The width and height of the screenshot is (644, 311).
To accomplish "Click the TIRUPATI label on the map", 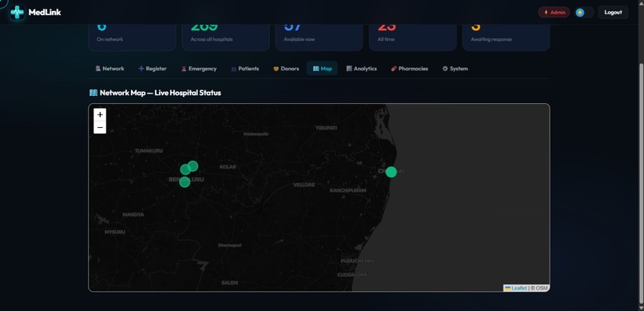I will point(326,128).
